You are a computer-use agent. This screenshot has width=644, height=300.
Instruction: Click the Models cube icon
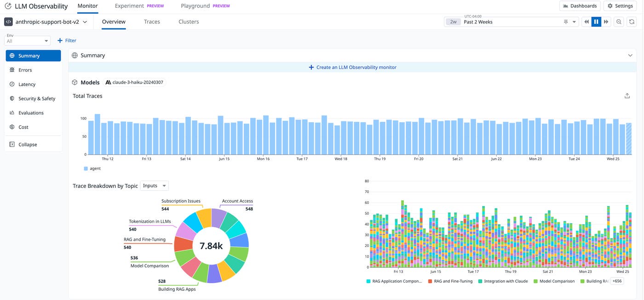point(75,82)
